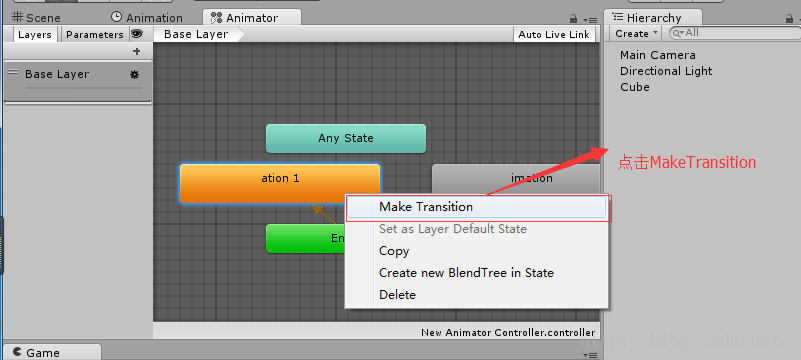
Task: Select the Animator tab
Action: tap(252, 17)
